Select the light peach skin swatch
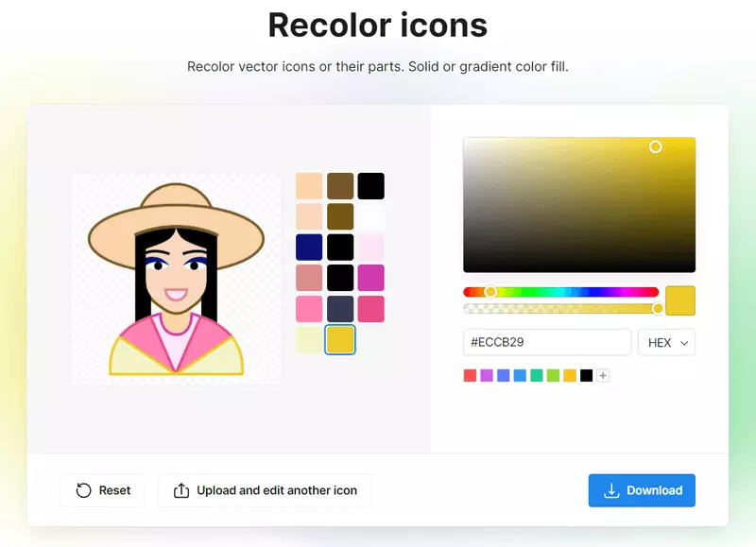Image resolution: width=756 pixels, height=547 pixels. point(309,217)
